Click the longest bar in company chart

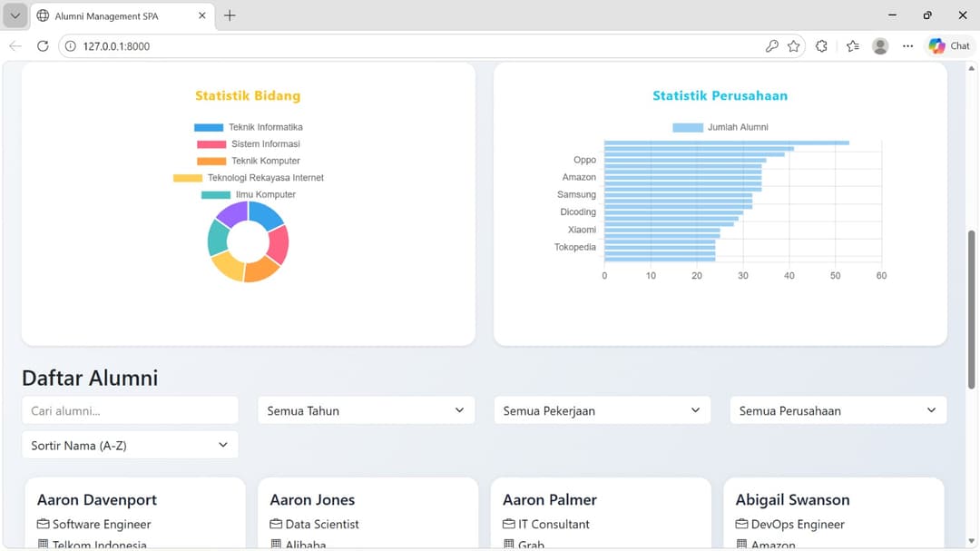[x=726, y=143]
